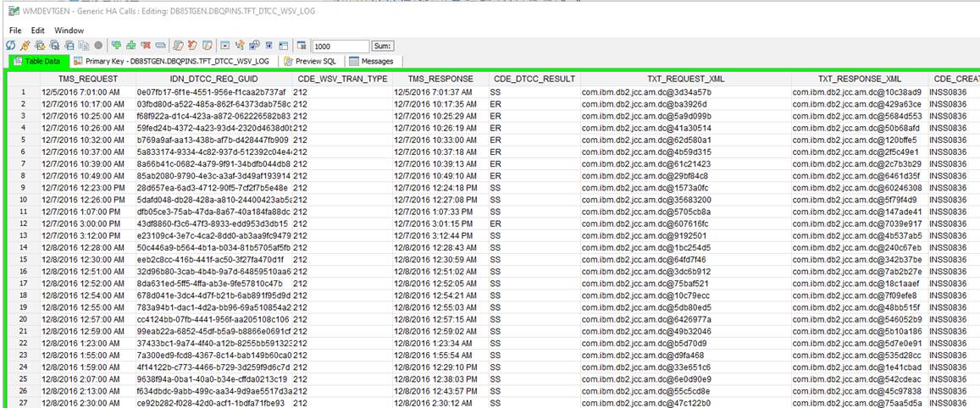Click the max rows field showing 1000
Screen dimensions: 980x408
pyautogui.click(x=340, y=46)
